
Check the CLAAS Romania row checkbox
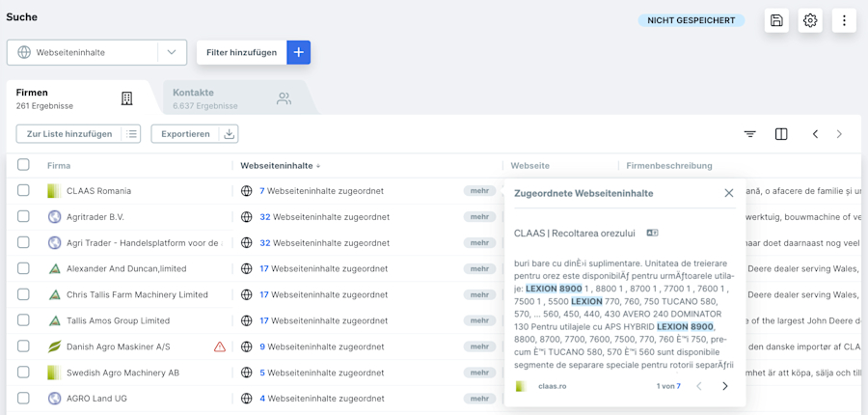pyautogui.click(x=23, y=190)
